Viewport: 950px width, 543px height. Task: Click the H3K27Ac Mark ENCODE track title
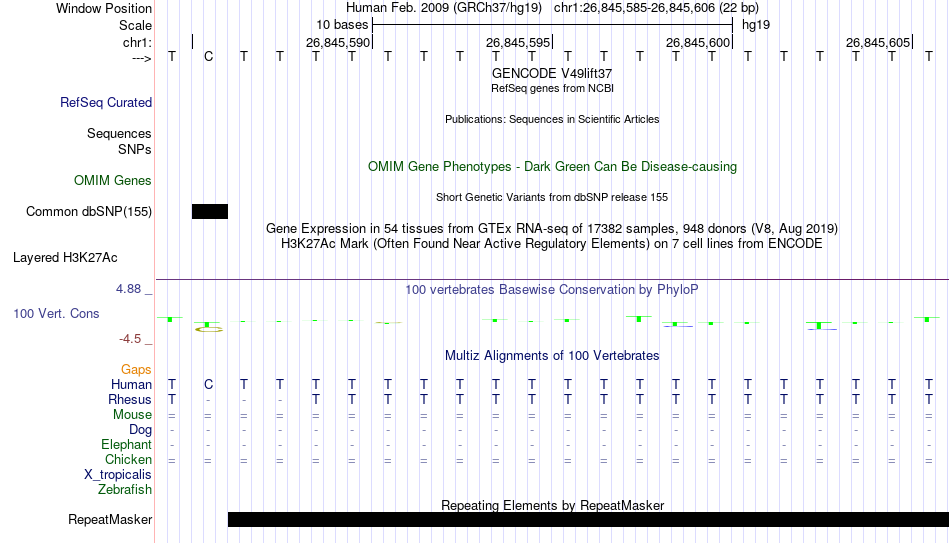[552, 244]
